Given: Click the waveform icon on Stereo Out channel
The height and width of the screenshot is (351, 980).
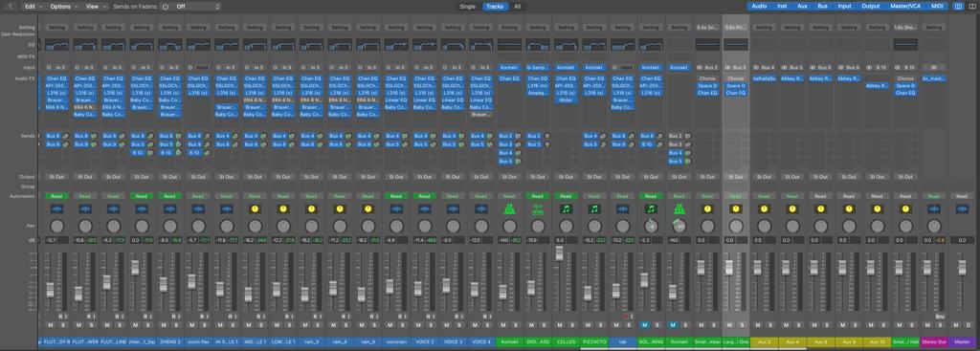Looking at the screenshot, I should (x=933, y=208).
